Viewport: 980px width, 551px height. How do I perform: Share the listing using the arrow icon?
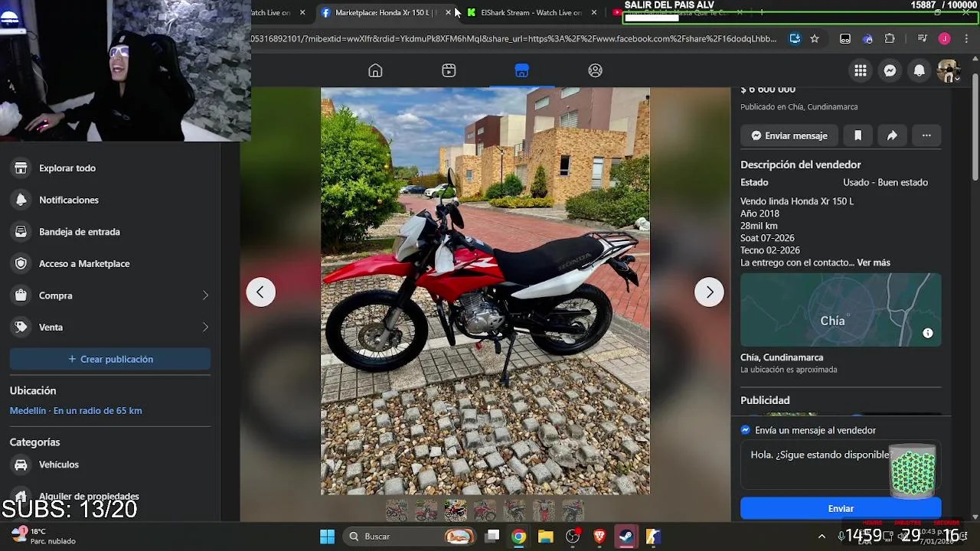tap(892, 135)
